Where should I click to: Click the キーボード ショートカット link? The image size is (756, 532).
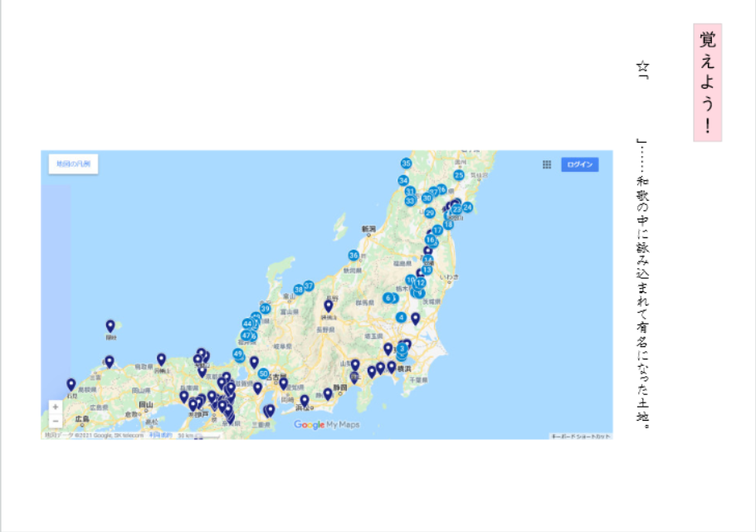[x=581, y=436]
